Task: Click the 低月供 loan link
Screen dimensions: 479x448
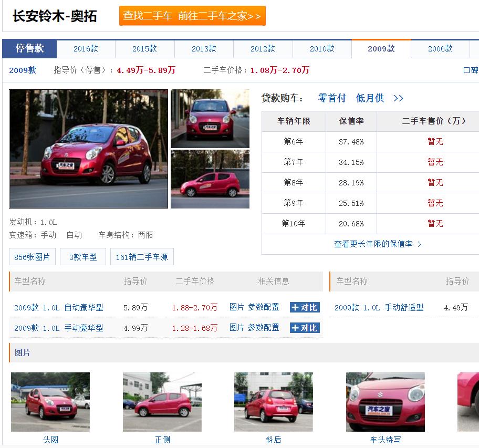Action: coord(370,98)
